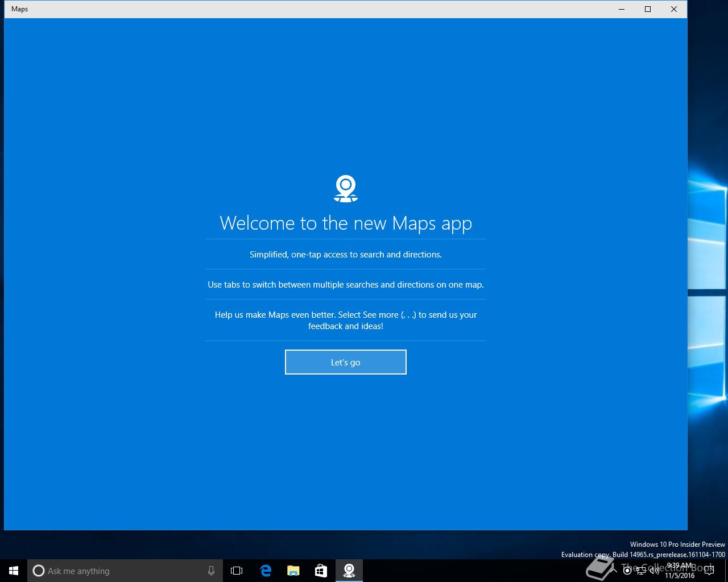Open File Explorer from the taskbar
The height and width of the screenshot is (582, 728).
click(293, 571)
